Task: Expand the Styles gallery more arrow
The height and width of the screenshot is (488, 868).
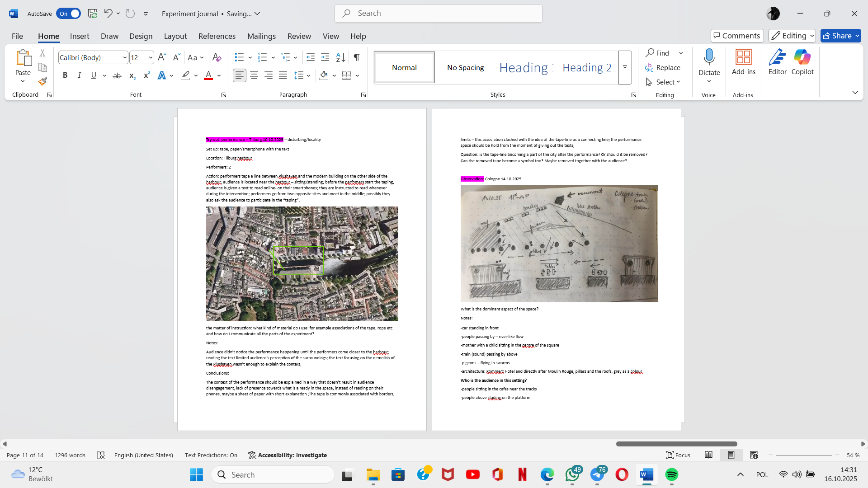Action: (x=625, y=67)
